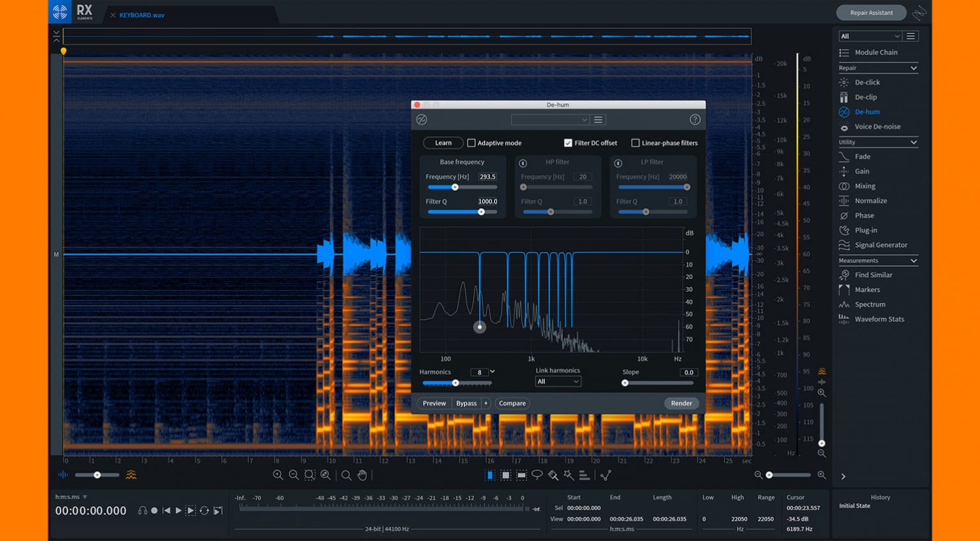Screen dimensions: 980x541
Task: Collapse the Repair section
Action: click(x=913, y=68)
